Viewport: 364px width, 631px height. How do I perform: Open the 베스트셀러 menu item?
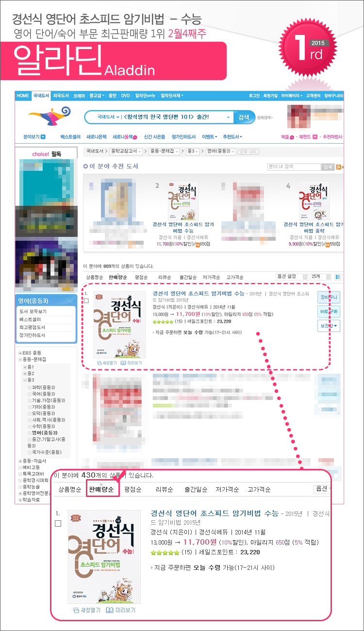(69, 137)
